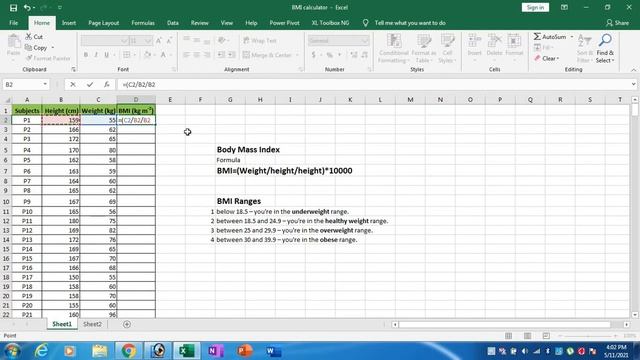Image resolution: width=640 pixels, height=360 pixels.
Task: Switch to Page Layout view in status bar
Action: (527, 336)
